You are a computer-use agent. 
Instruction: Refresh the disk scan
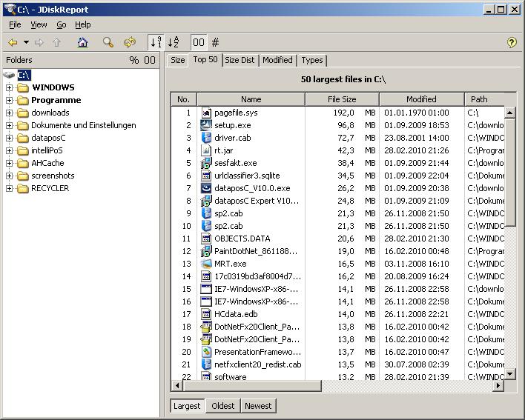130,42
